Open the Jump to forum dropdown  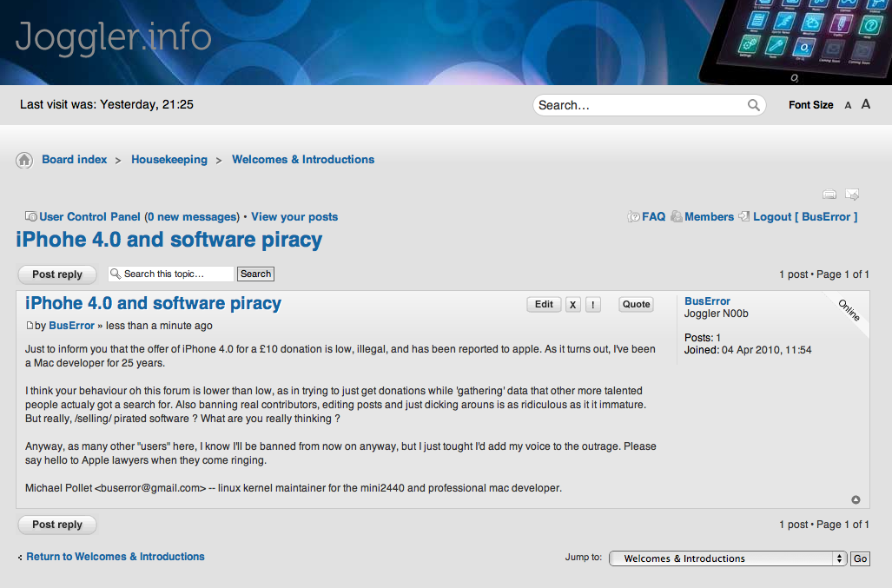[728, 558]
